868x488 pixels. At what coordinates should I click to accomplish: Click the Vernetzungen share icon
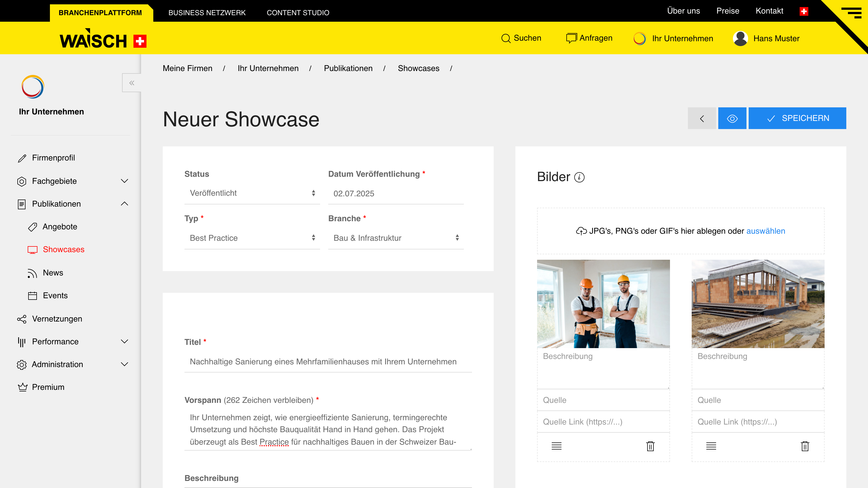pos(22,319)
